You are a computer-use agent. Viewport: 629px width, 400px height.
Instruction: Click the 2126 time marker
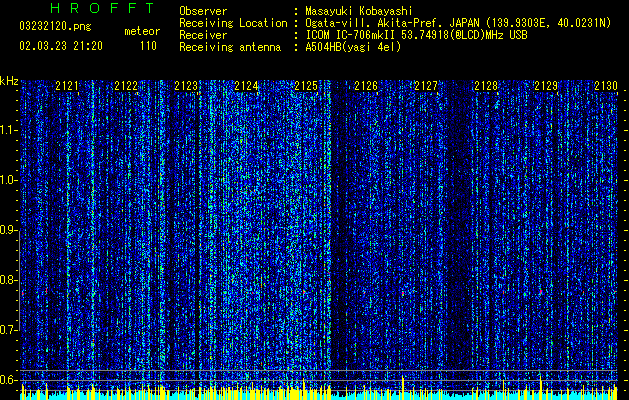click(x=366, y=86)
